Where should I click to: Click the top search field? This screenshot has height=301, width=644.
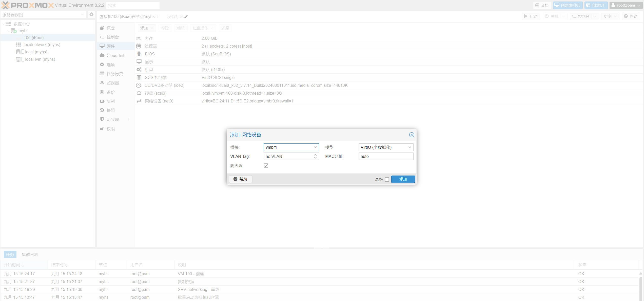tap(133, 5)
